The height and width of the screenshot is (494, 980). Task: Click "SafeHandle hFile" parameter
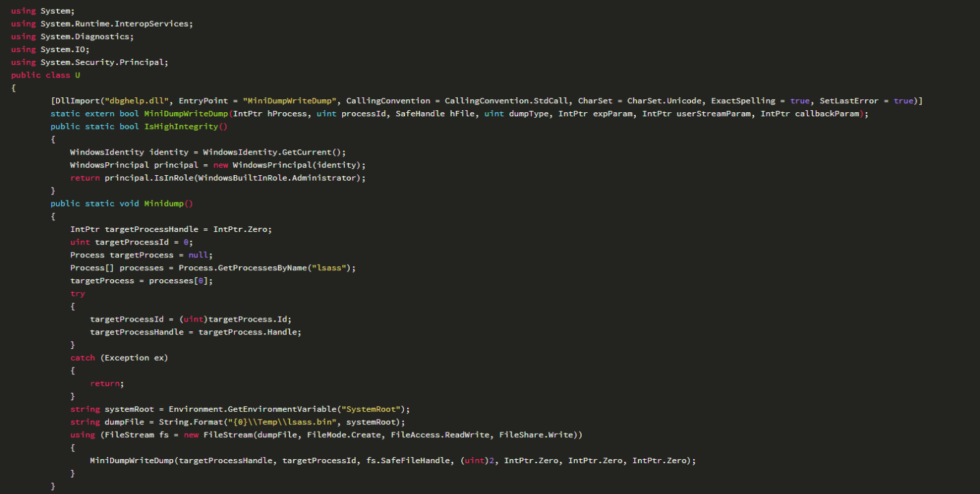(435, 114)
